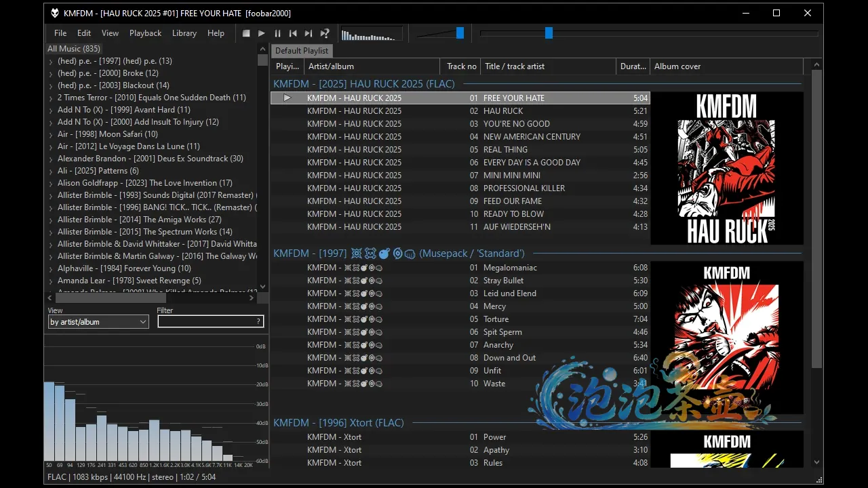Select Air Le Voyage Dans La Lune
The width and height of the screenshot is (868, 488).
coord(129,146)
